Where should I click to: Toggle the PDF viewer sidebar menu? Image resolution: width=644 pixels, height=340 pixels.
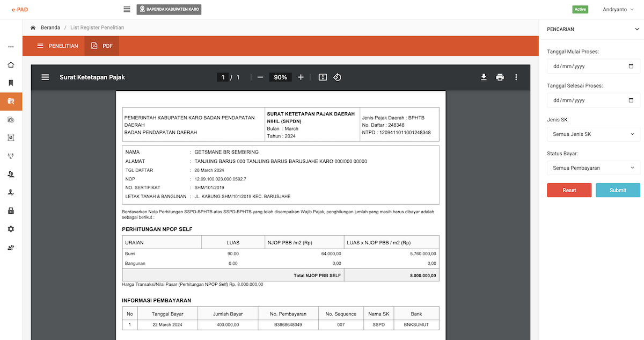[x=46, y=77]
